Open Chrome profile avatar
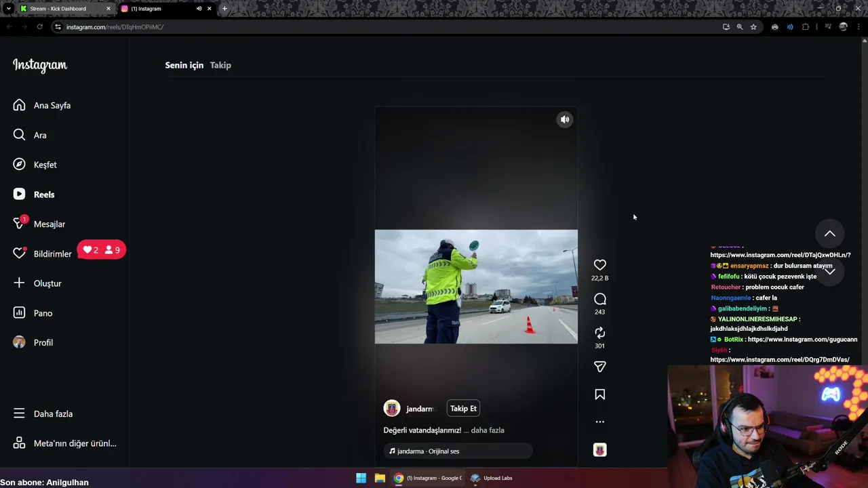 click(x=844, y=27)
